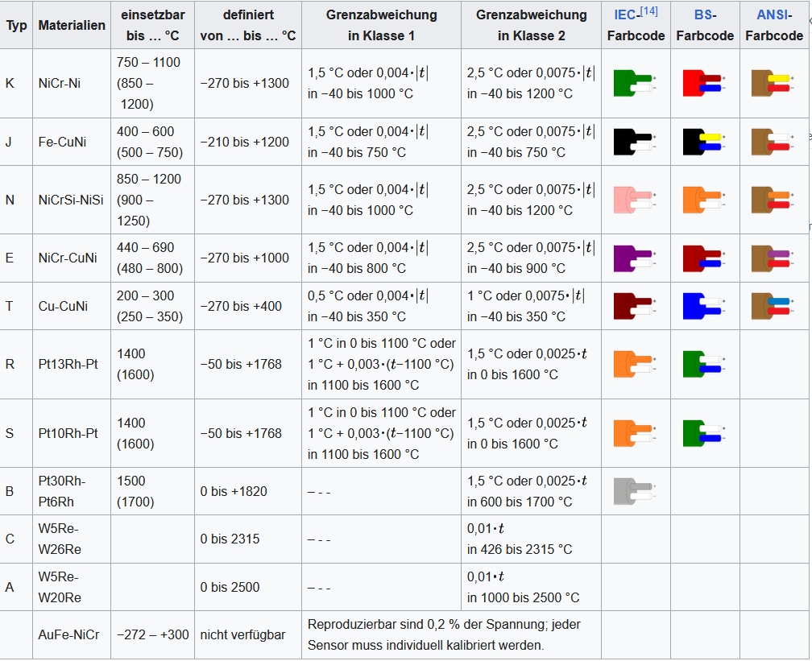The width and height of the screenshot is (812, 661).
Task: Click the 'AuFe-NiCr' material cell
Action: (72, 634)
